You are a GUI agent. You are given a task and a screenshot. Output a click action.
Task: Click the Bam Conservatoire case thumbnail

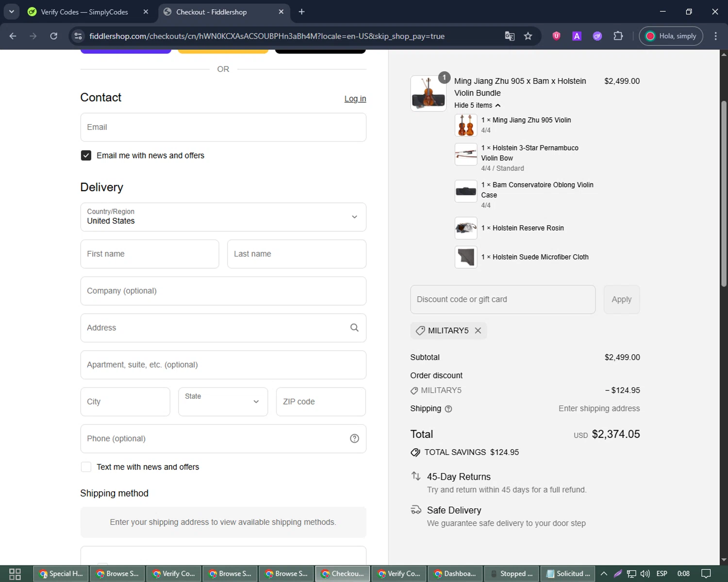pos(466,191)
